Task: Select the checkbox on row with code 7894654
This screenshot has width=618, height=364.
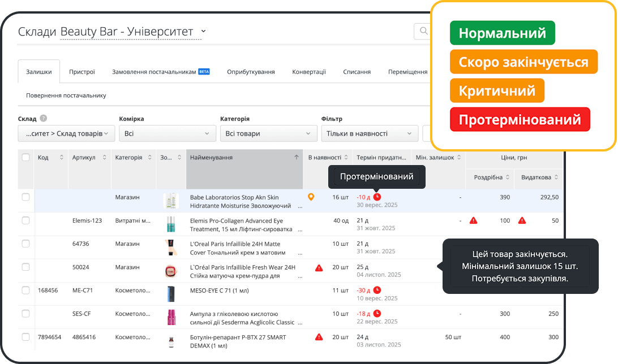Action: pyautogui.click(x=25, y=337)
